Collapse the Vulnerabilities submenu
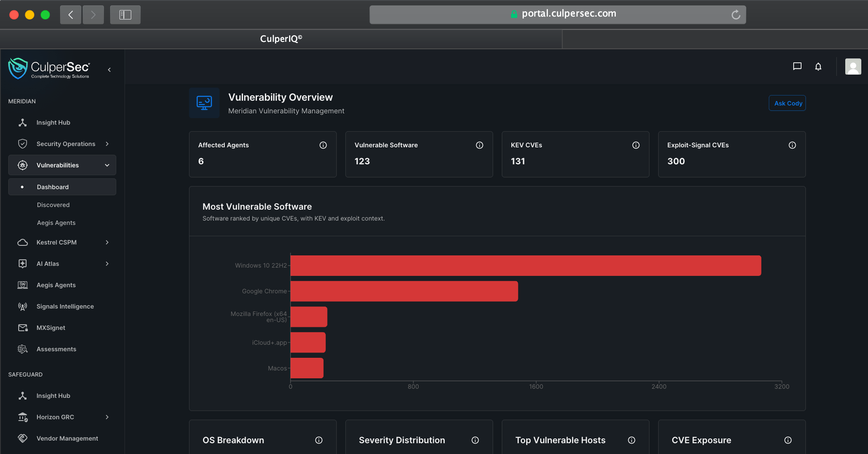 point(107,165)
